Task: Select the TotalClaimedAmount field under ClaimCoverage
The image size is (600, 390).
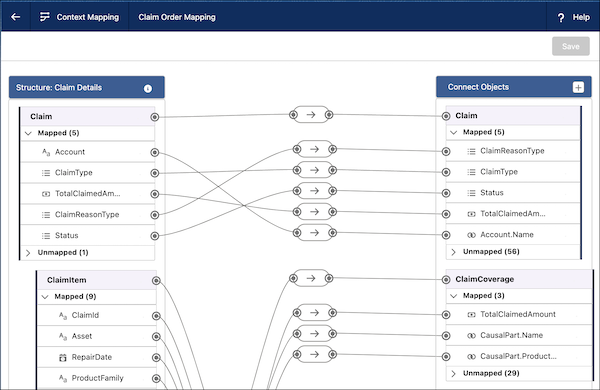Action: [x=518, y=315]
